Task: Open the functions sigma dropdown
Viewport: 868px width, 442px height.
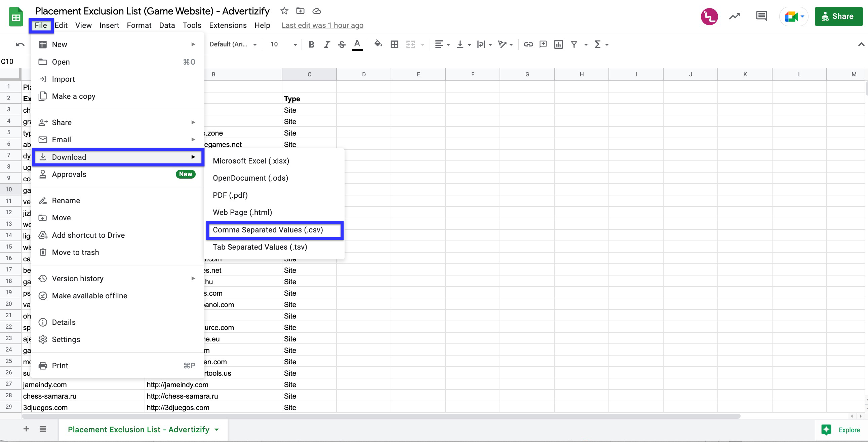Action: pos(601,44)
